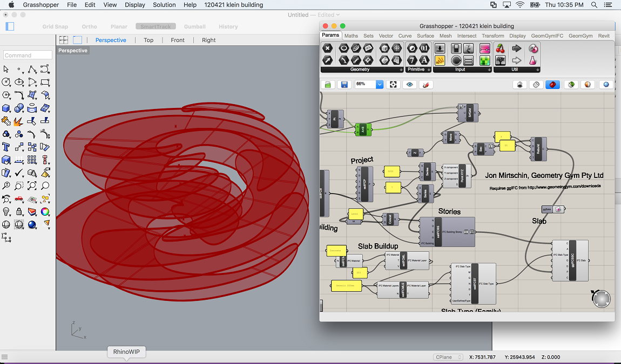Click the zoom extents icon in Grasshopper
The width and height of the screenshot is (621, 364).
coord(394,85)
